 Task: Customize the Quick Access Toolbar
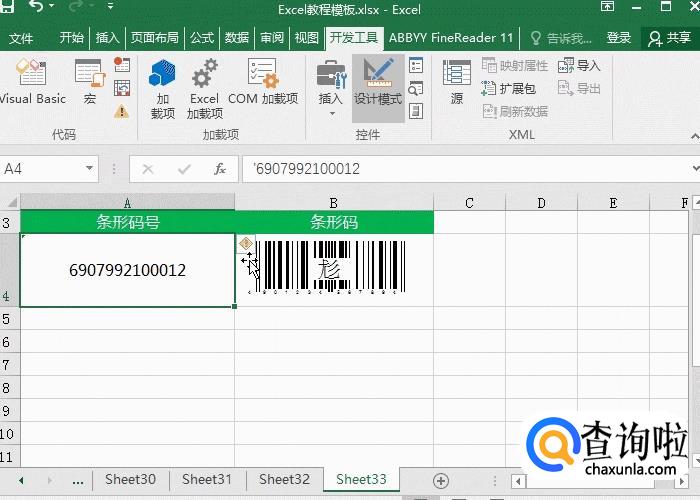coord(110,6)
